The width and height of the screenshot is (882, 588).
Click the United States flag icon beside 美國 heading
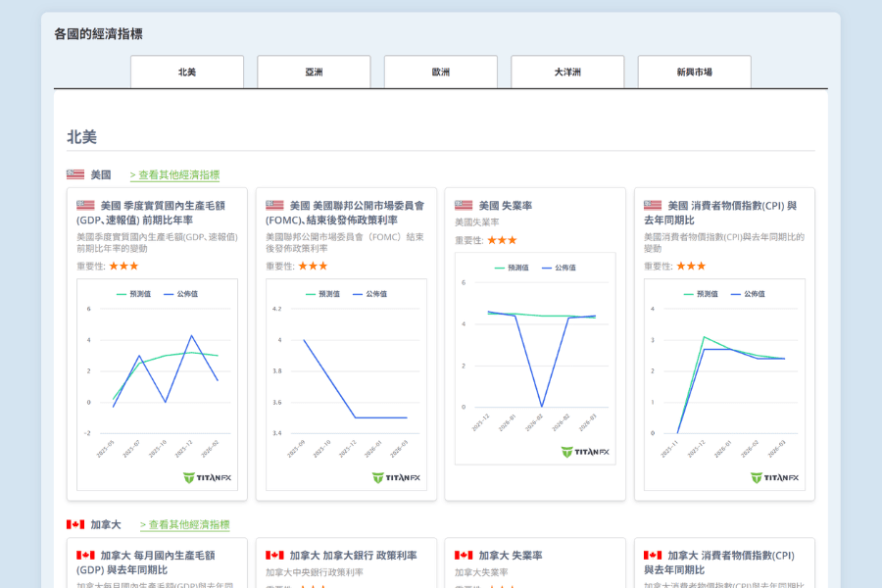(x=75, y=175)
